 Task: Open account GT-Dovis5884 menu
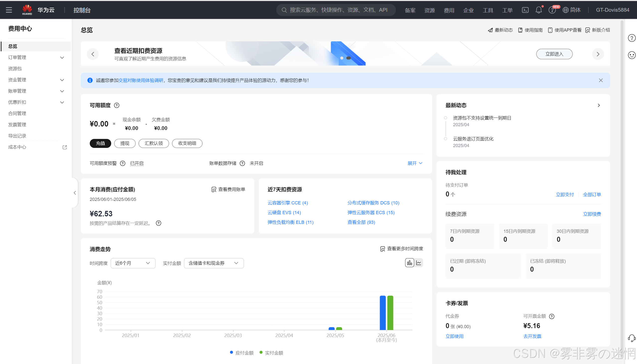click(612, 10)
